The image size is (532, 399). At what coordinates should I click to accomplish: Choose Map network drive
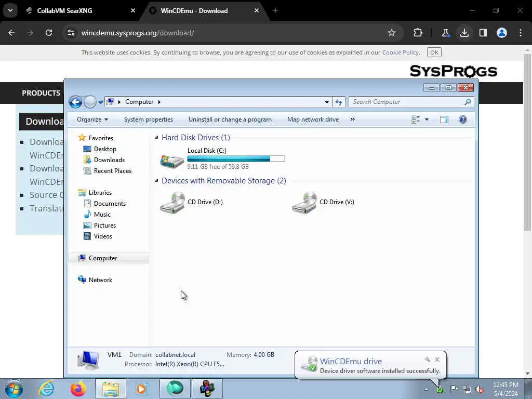pyautogui.click(x=313, y=119)
